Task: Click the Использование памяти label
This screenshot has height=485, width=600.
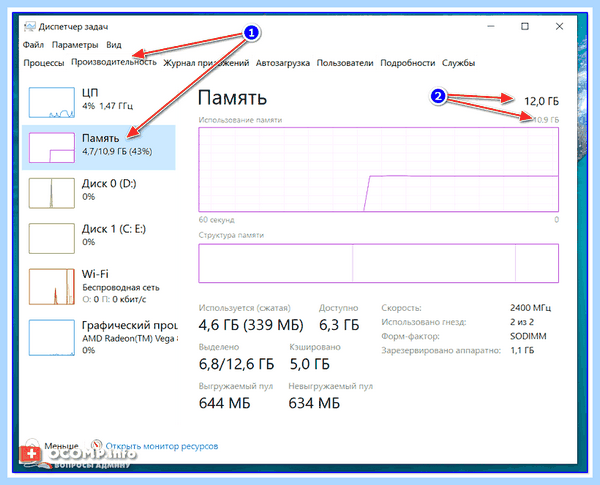Action: [240, 120]
